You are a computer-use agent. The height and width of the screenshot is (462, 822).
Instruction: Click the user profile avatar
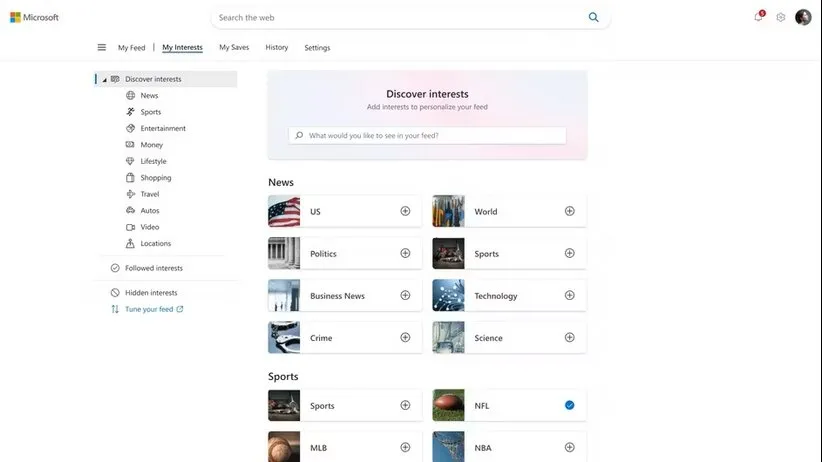pyautogui.click(x=803, y=17)
